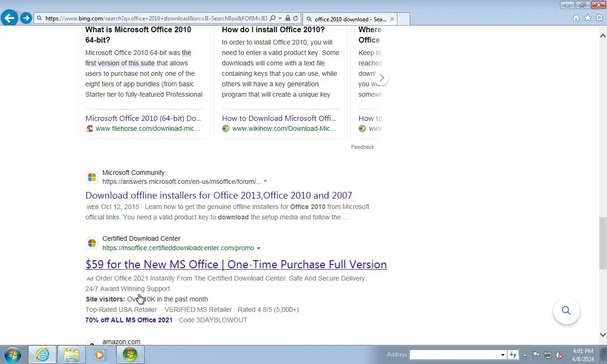Click the https://answers.microsoft.com URL text

click(x=182, y=182)
